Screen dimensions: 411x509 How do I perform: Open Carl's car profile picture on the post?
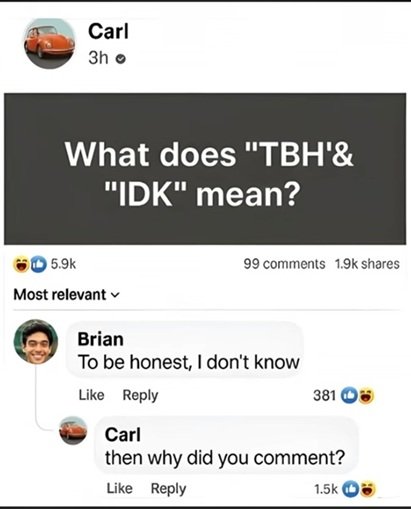(x=50, y=44)
